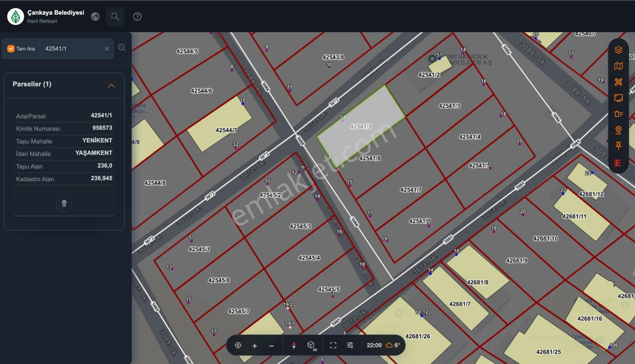Open the help question mark icon
Image resolution: width=635 pixels, height=364 pixels.
pyautogui.click(x=137, y=17)
